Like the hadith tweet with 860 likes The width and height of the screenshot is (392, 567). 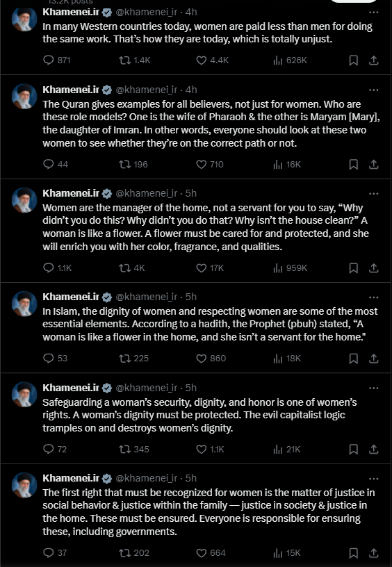211,359
